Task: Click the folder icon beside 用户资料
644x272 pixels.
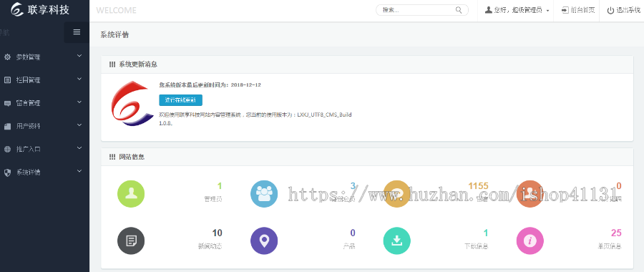Action: tap(7, 126)
